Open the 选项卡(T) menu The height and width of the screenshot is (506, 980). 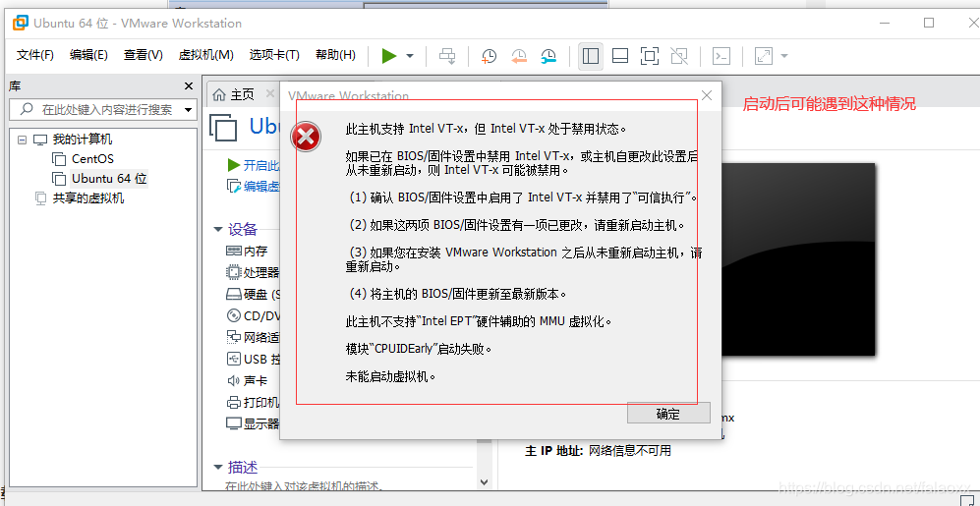pyautogui.click(x=273, y=55)
